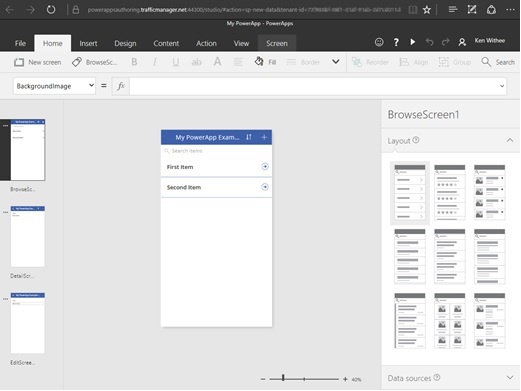This screenshot has width=521, height=391.
Task: Switch to the Insert tab
Action: click(x=88, y=43)
